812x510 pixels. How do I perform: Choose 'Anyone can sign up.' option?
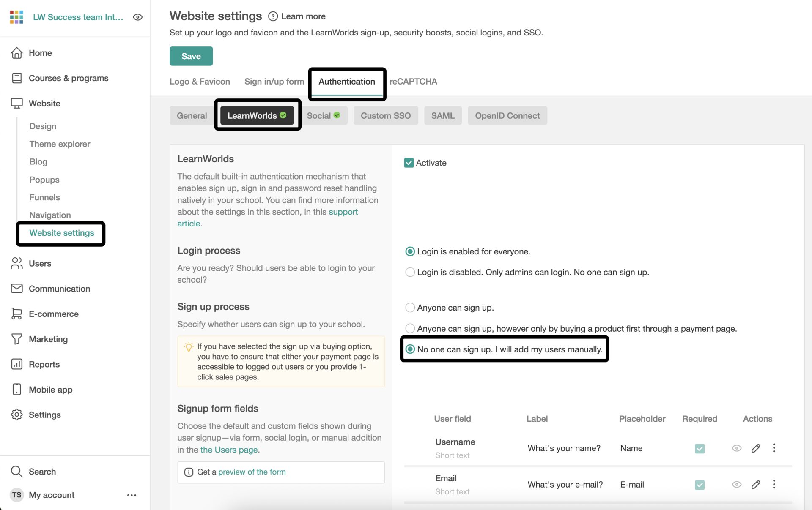pyautogui.click(x=410, y=308)
